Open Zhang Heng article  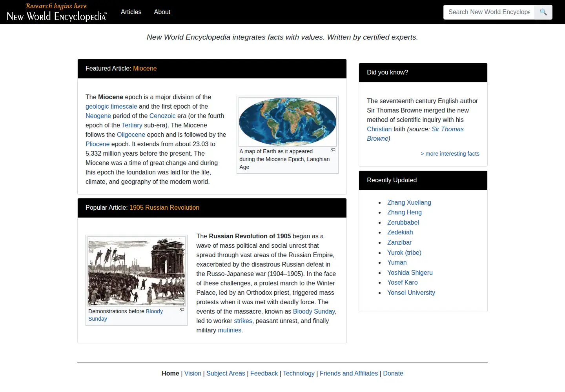tap(405, 212)
